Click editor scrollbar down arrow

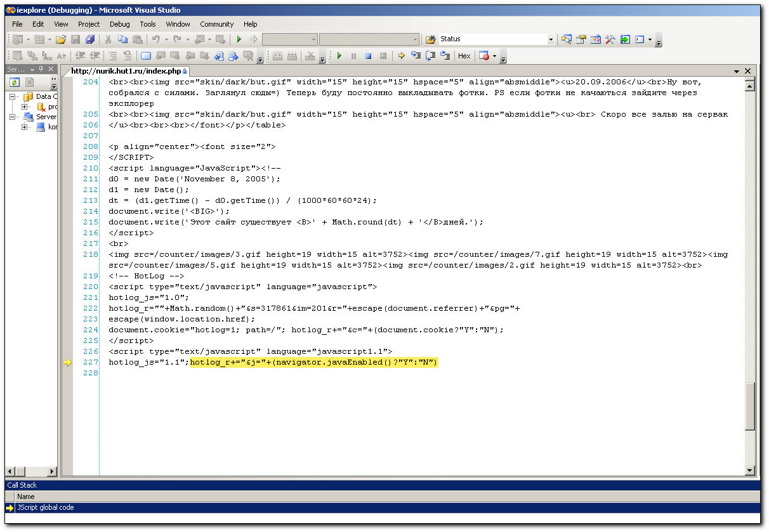749,470
